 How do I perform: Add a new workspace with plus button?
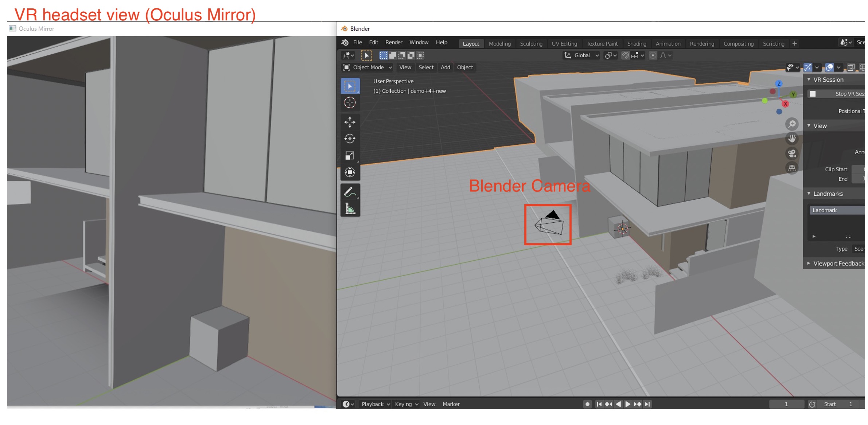(794, 44)
